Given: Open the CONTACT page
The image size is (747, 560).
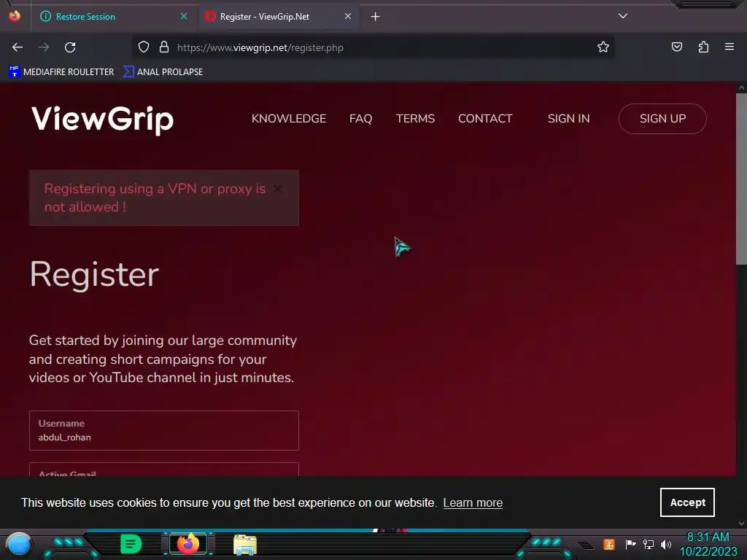Looking at the screenshot, I should [x=485, y=119].
